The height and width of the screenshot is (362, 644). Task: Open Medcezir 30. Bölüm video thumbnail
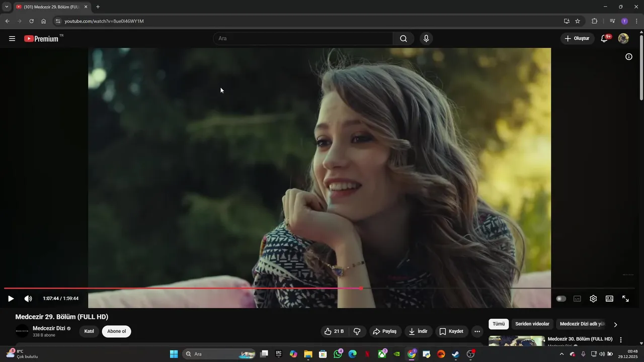517,341
